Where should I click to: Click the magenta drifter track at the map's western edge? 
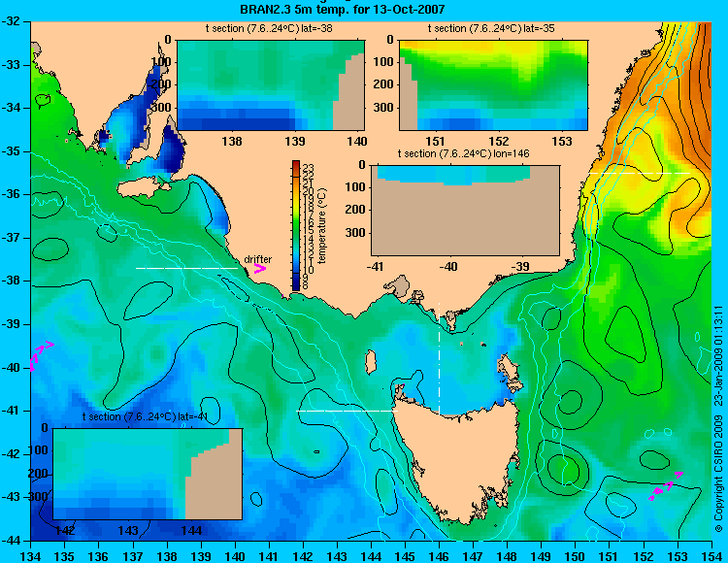coord(42,356)
